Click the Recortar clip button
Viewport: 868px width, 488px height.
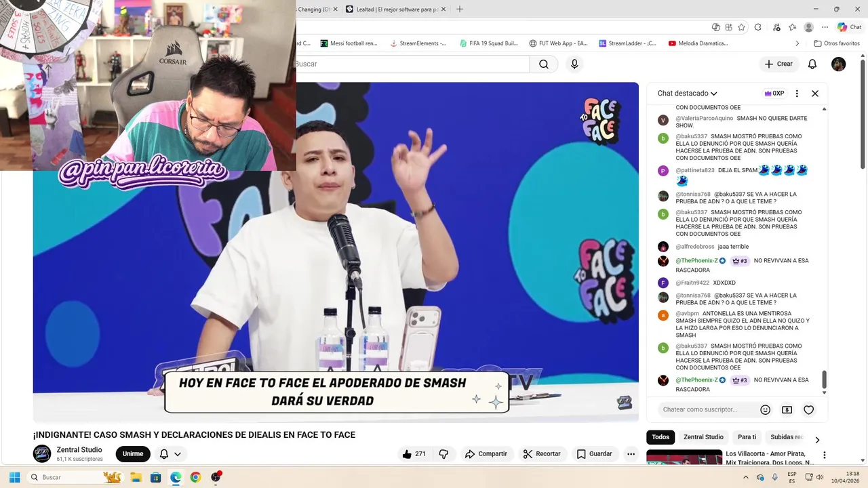[x=541, y=454]
